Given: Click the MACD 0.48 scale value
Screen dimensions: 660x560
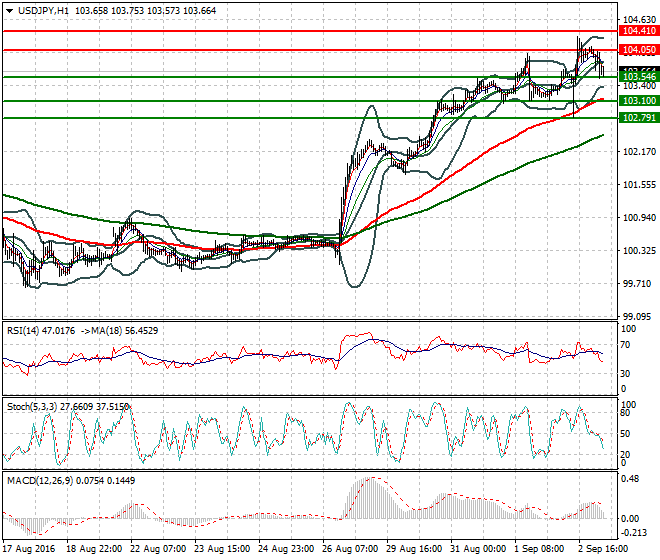Looking at the screenshot, I should click(631, 479).
